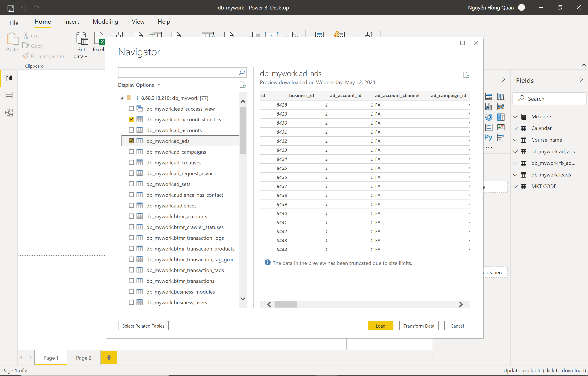Click Cancel in Navigator dialog
The image size is (588, 376).
[457, 326]
